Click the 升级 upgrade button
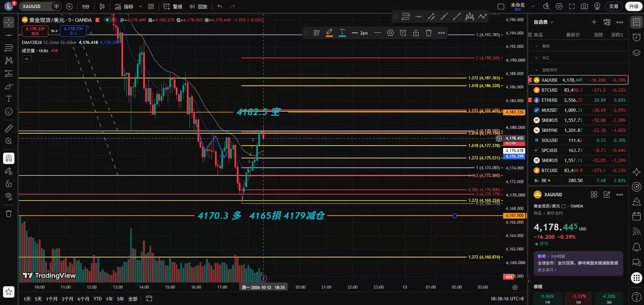This screenshot has height=305, width=644. 634,6
